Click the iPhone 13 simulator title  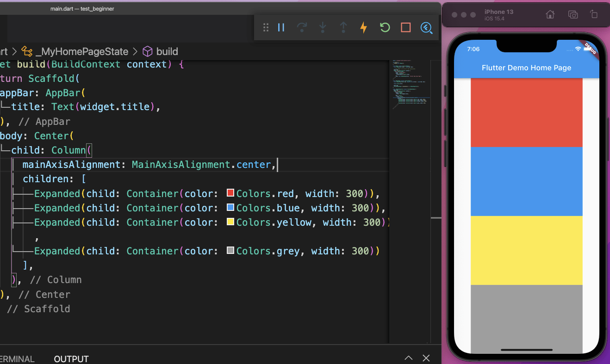point(498,12)
